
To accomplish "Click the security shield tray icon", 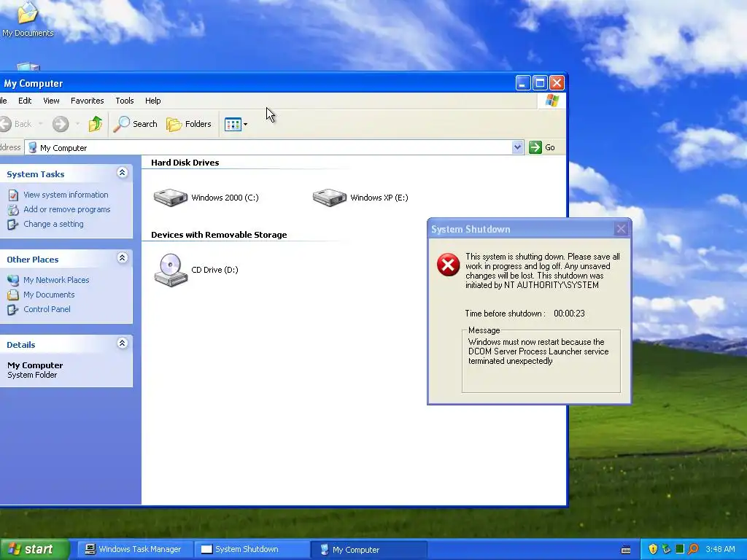I will [x=653, y=550].
